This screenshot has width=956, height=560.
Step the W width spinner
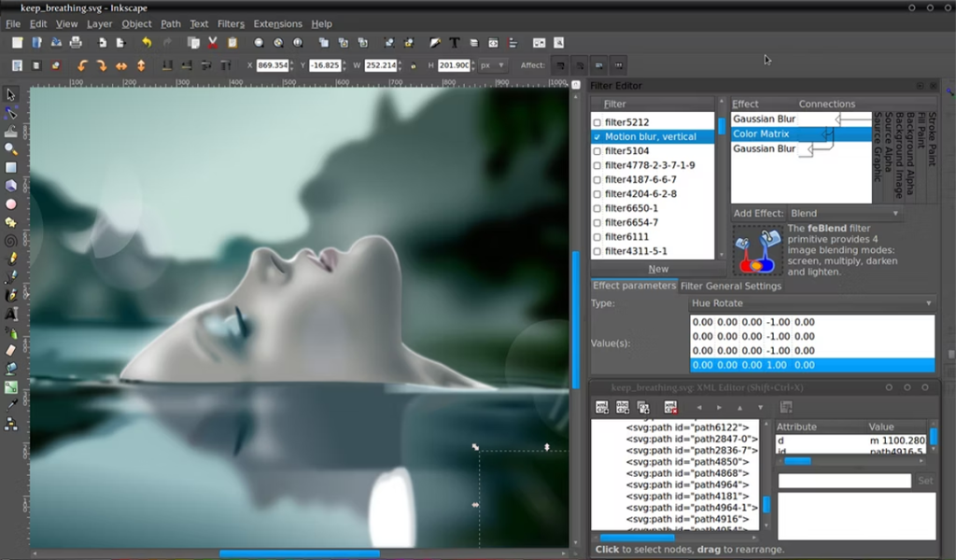pyautogui.click(x=400, y=65)
